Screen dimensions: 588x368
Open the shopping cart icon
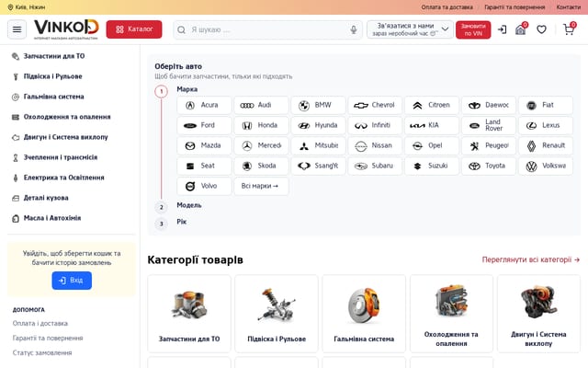[569, 29]
